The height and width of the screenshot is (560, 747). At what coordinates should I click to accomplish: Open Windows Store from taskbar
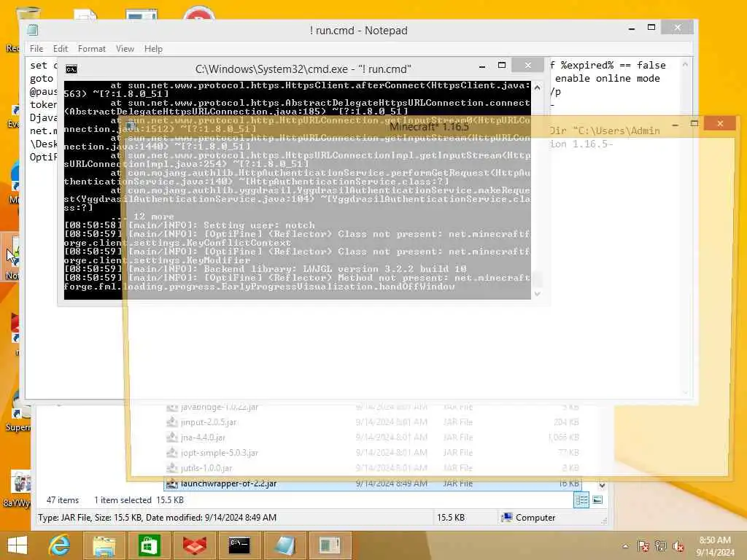coord(149,545)
